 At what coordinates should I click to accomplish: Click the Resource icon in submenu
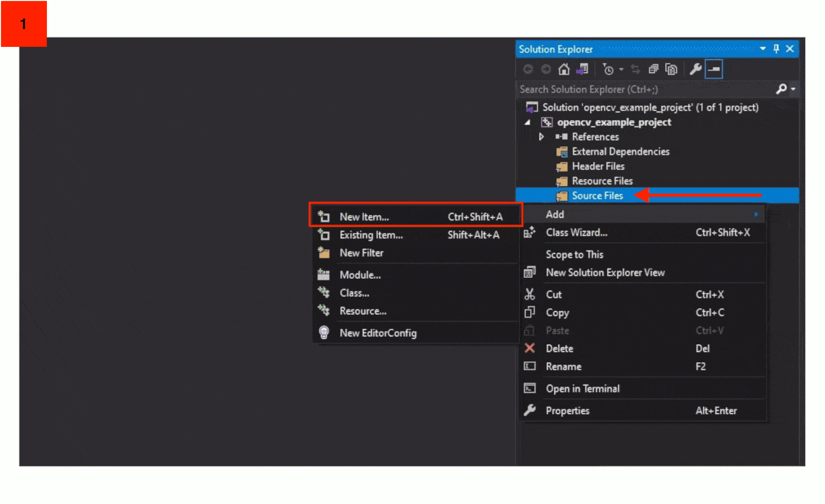[x=324, y=310]
